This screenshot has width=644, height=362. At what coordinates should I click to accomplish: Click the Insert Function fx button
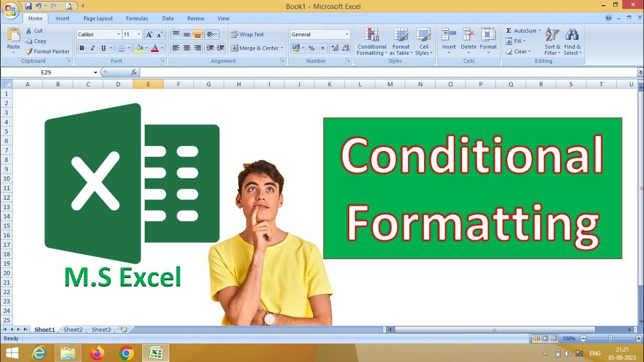pyautogui.click(x=134, y=72)
